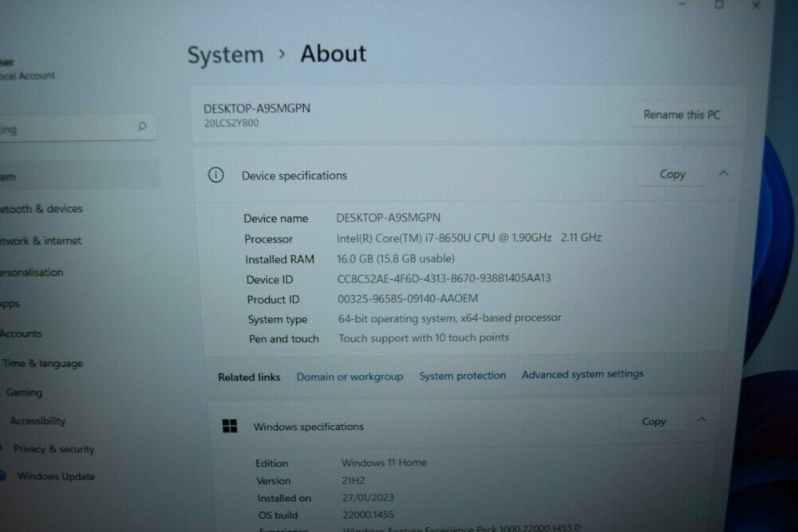This screenshot has width=798, height=532.
Task: Click the Windows logo icon beside Windows specifications
Action: click(x=230, y=426)
